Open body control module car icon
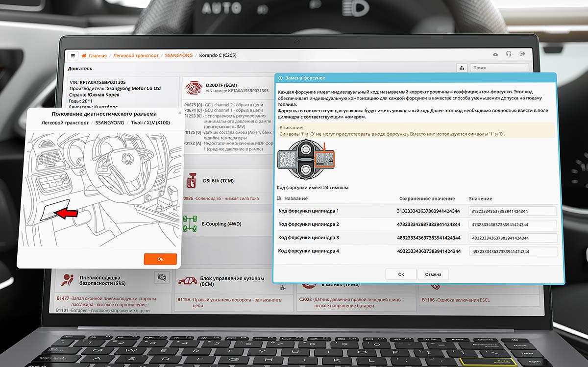Viewport: 588px width, 367px height. 188,280
